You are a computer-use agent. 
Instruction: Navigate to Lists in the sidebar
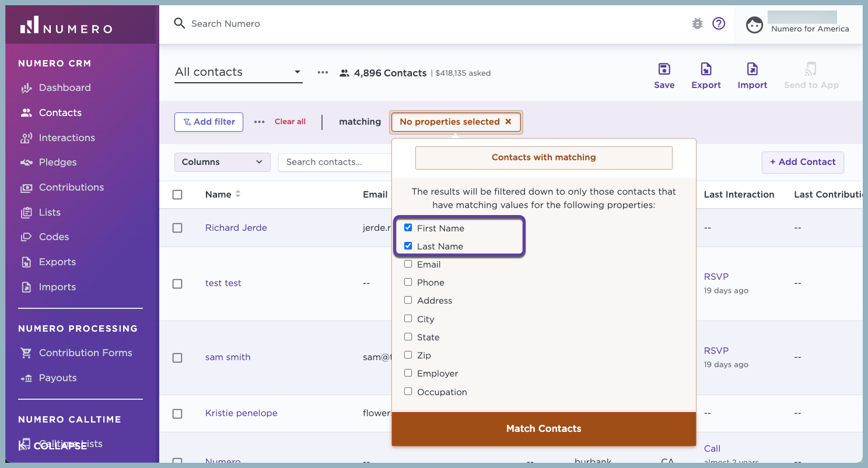tap(50, 213)
